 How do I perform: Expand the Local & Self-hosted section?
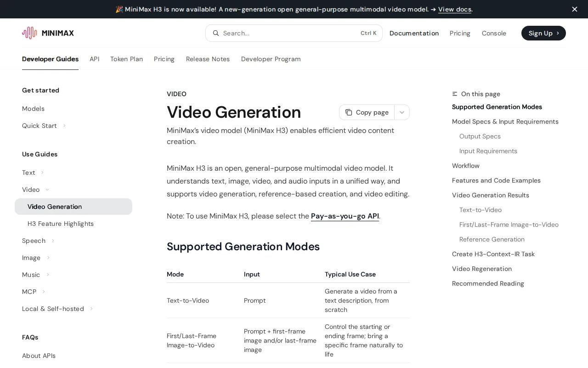[x=91, y=309]
